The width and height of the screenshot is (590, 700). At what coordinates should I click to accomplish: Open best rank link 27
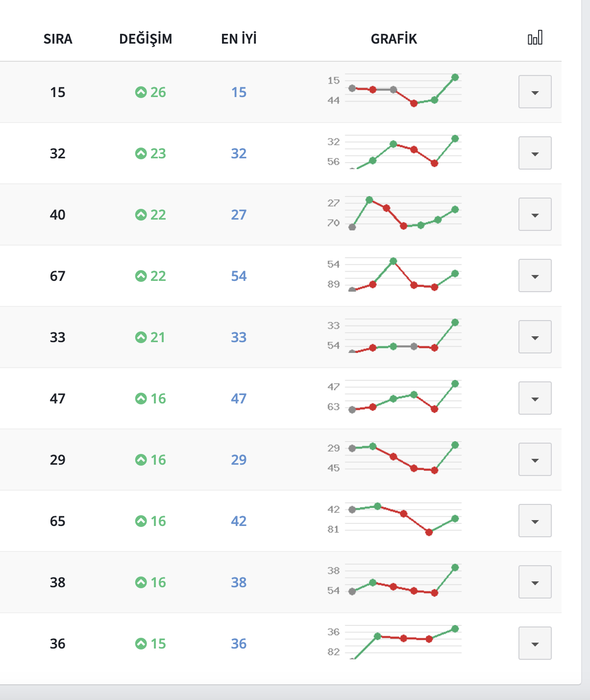pos(239,215)
